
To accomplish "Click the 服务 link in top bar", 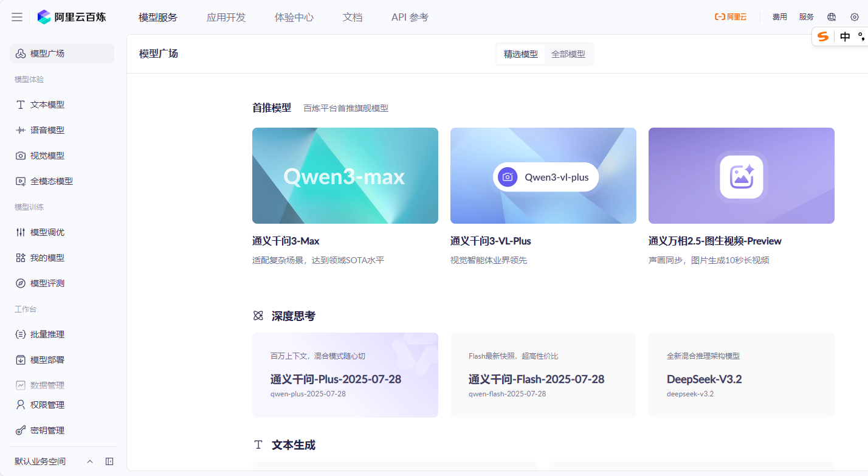I will (807, 17).
